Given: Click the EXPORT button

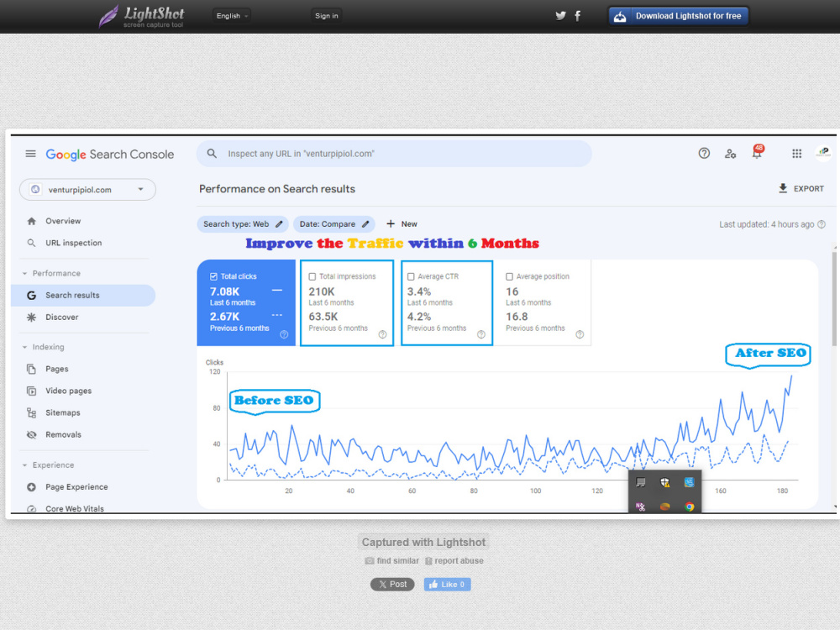Looking at the screenshot, I should [x=801, y=188].
